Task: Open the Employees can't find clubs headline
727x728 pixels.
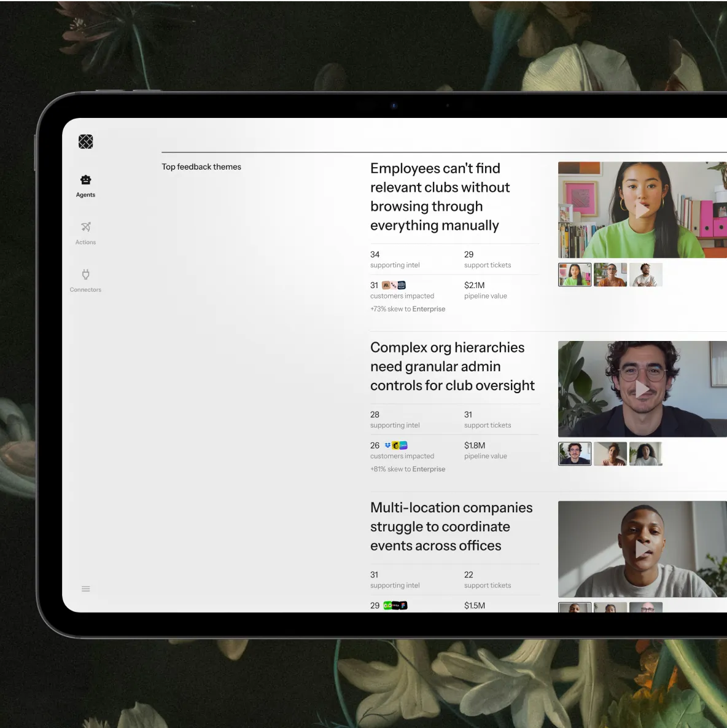Action: pyautogui.click(x=440, y=197)
